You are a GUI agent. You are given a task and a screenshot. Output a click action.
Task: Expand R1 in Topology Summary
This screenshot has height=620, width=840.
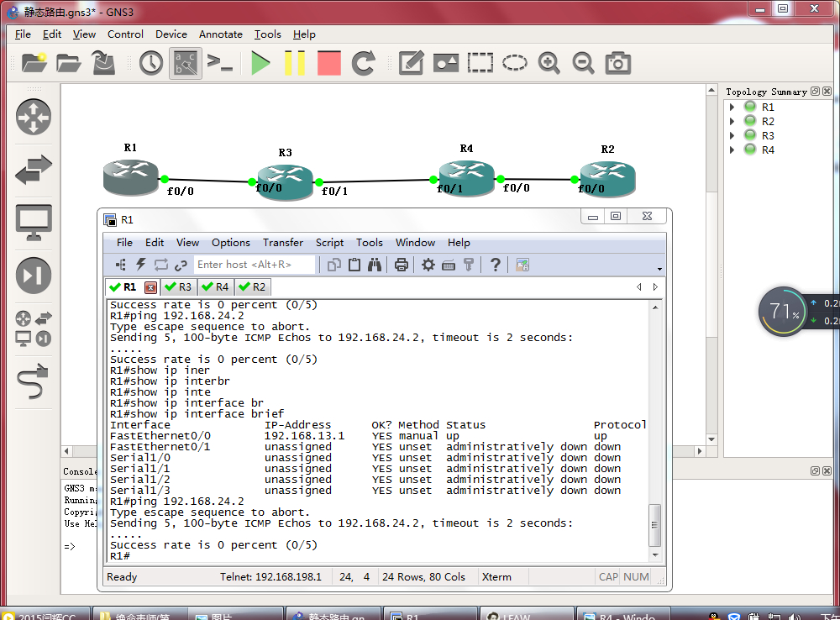(733, 107)
